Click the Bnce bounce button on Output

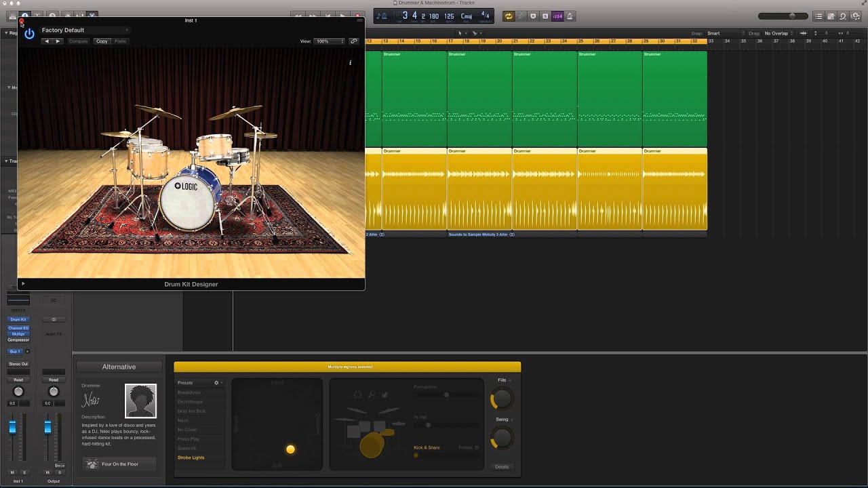pos(60,466)
